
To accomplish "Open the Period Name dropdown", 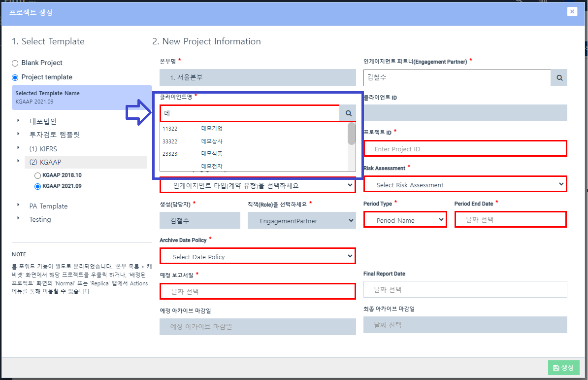I will [x=405, y=220].
